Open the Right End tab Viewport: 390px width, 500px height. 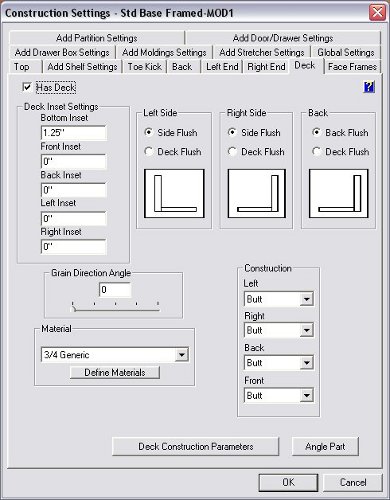pyautogui.click(x=266, y=67)
